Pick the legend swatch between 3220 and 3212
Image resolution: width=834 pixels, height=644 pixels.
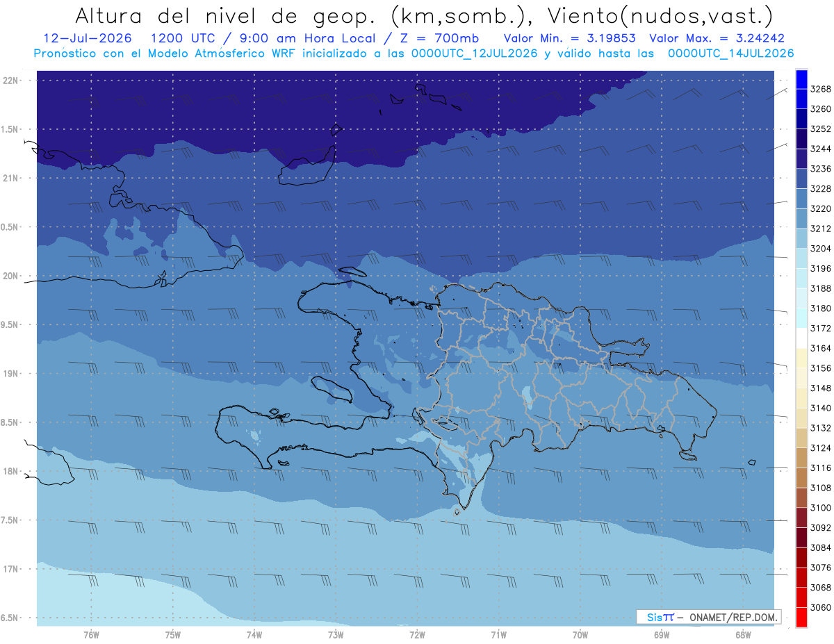click(801, 219)
